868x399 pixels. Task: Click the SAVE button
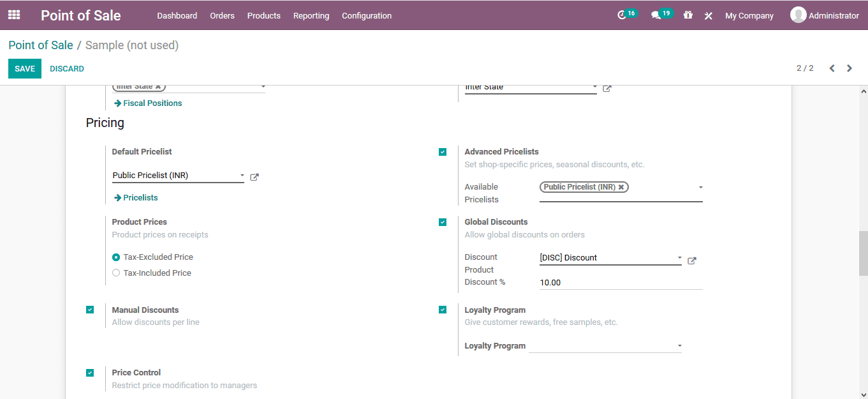[x=24, y=68]
